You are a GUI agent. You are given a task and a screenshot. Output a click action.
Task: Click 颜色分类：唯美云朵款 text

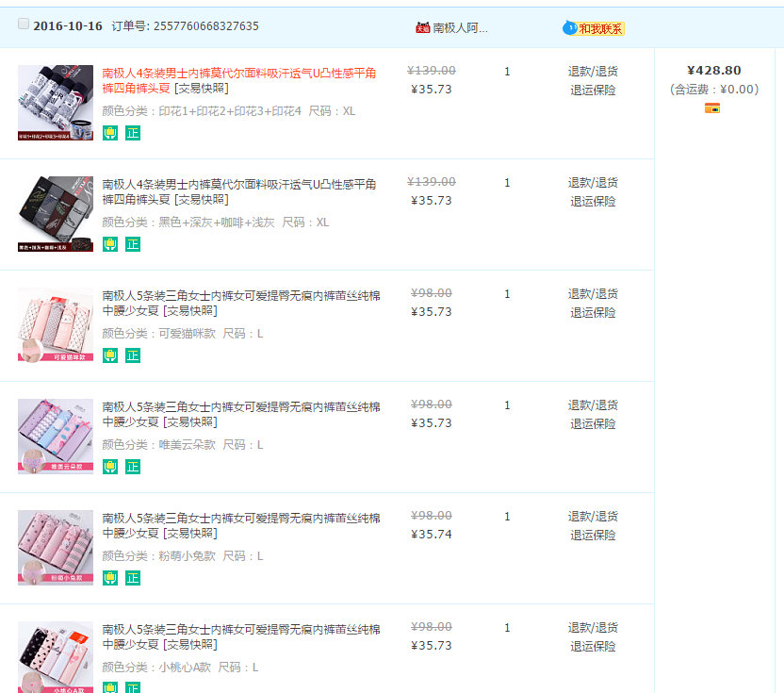(159, 445)
